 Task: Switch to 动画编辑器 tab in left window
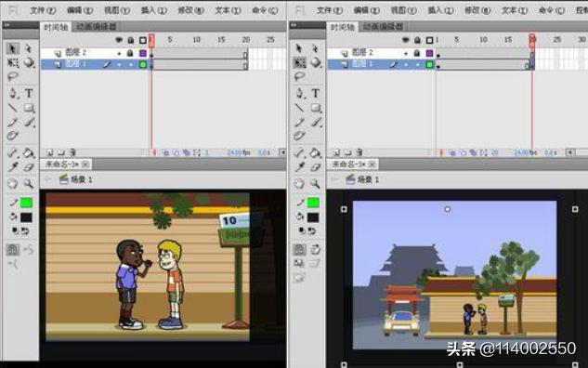pos(97,27)
